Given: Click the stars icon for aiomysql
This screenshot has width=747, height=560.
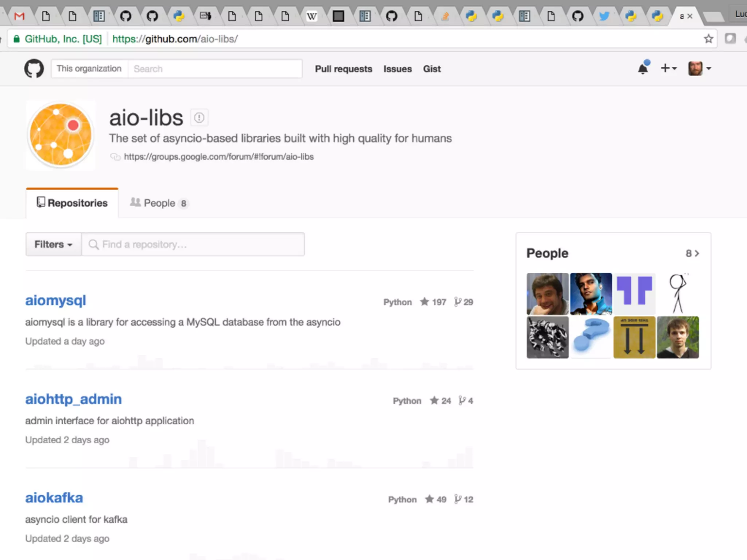Looking at the screenshot, I should click(424, 302).
